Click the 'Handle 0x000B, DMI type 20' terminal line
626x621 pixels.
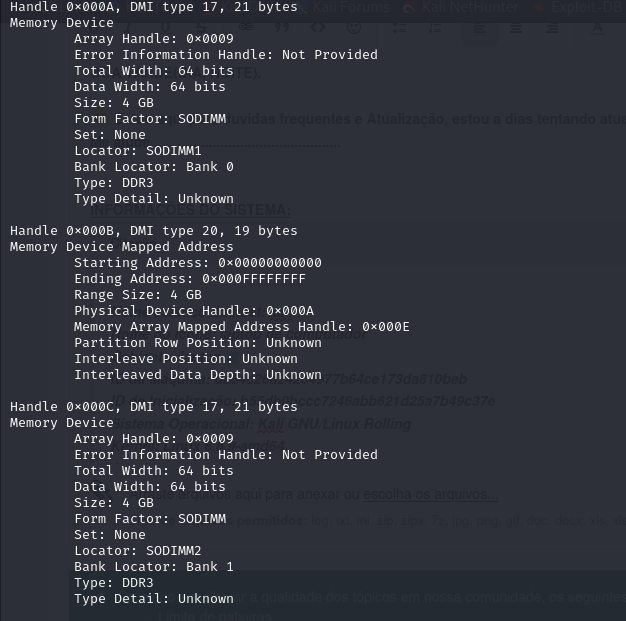(x=154, y=230)
